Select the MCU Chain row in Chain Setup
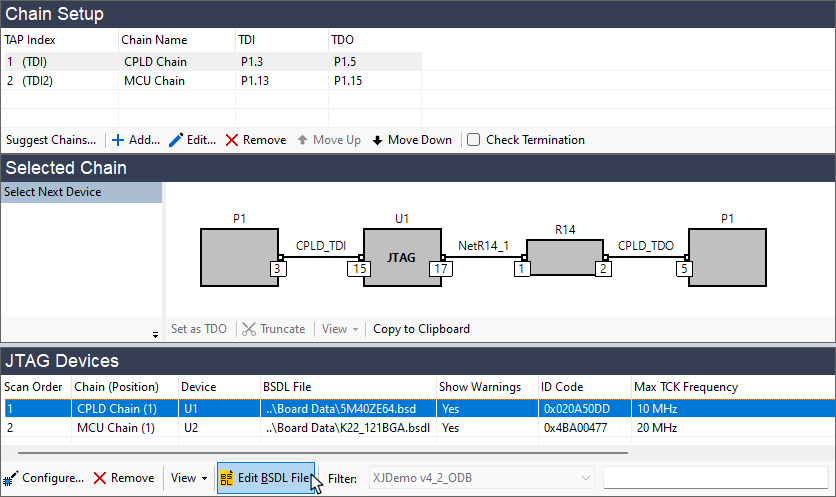This screenshot has height=497, width=836. click(x=154, y=81)
